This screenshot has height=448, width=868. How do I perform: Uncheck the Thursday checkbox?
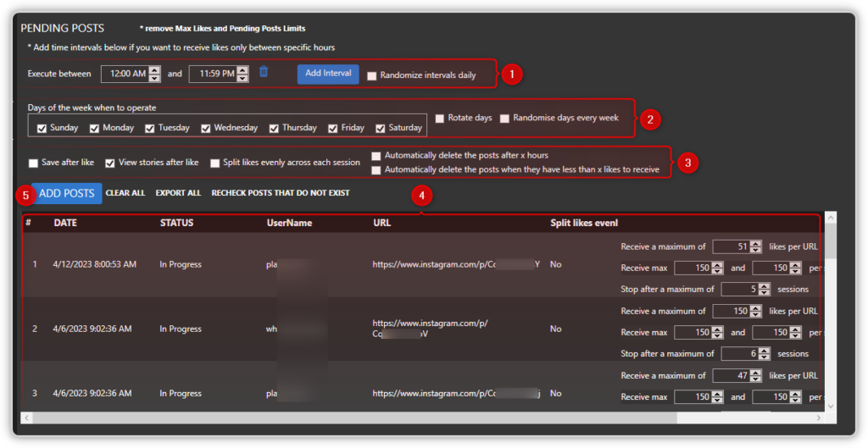pyautogui.click(x=274, y=129)
